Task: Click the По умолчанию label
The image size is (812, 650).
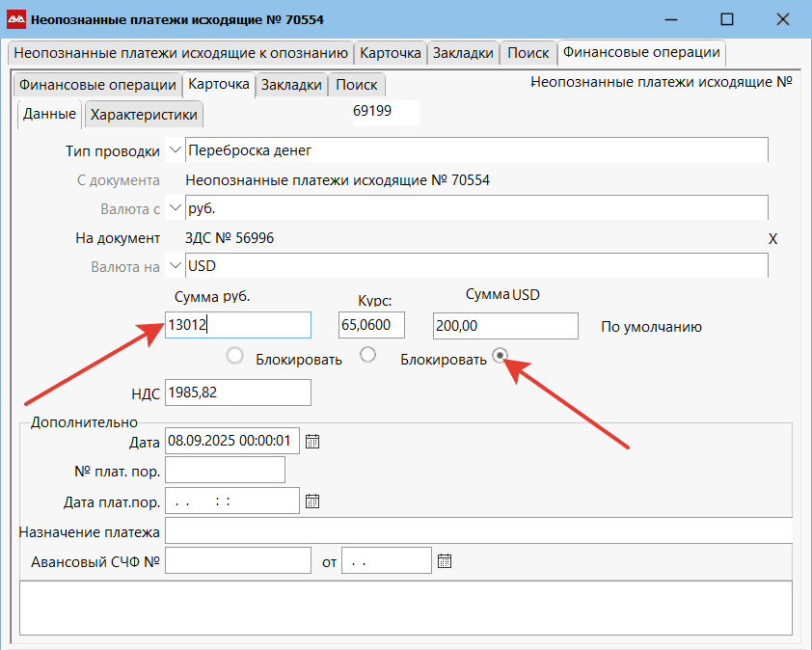Action: pyautogui.click(x=651, y=327)
